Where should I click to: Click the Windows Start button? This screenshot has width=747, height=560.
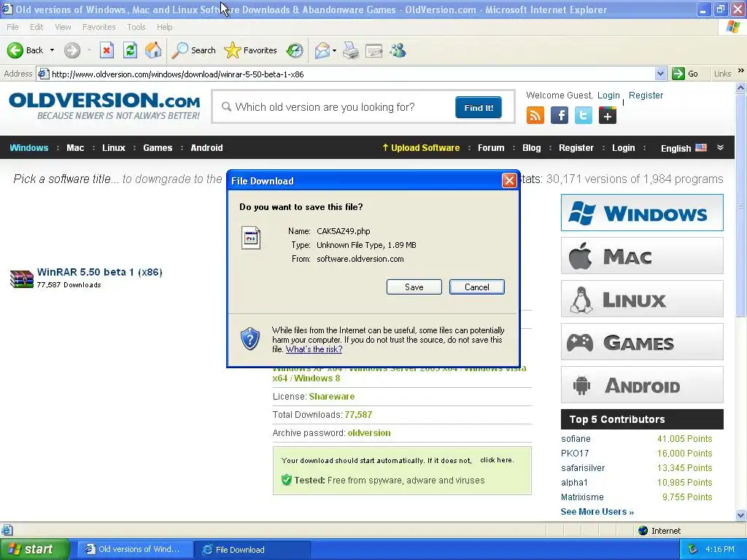tap(34, 549)
